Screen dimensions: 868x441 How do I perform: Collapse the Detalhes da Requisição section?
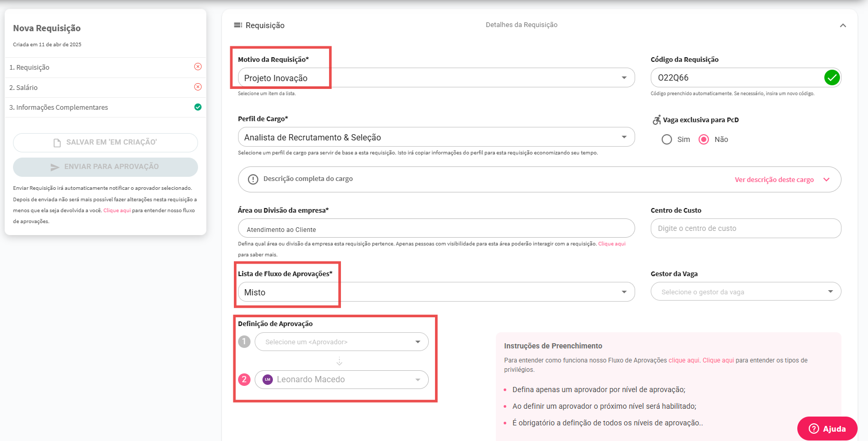tap(843, 25)
